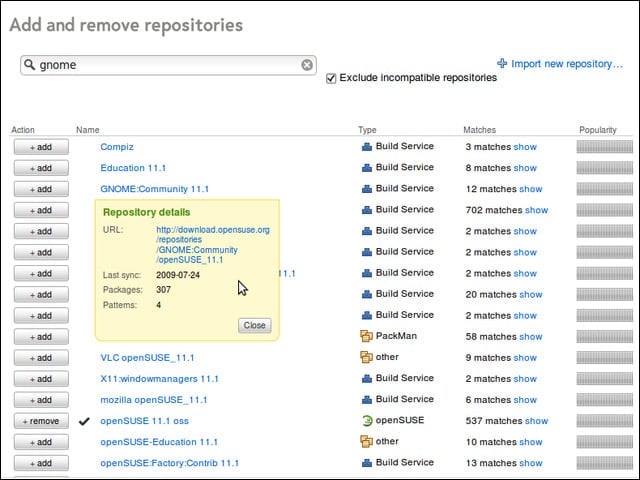Toggle Exclude incompatible repositories checkbox
Viewport: 640px width, 480px height.
pyautogui.click(x=331, y=78)
